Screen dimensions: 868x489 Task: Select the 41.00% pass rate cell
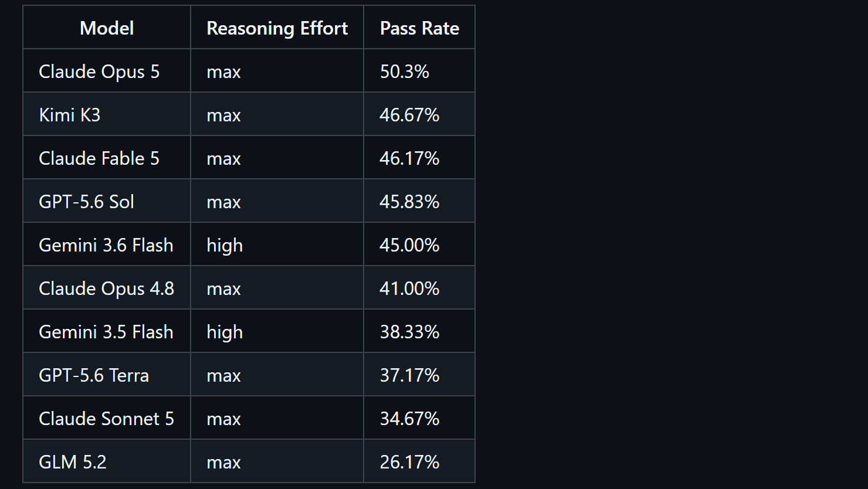tap(419, 288)
